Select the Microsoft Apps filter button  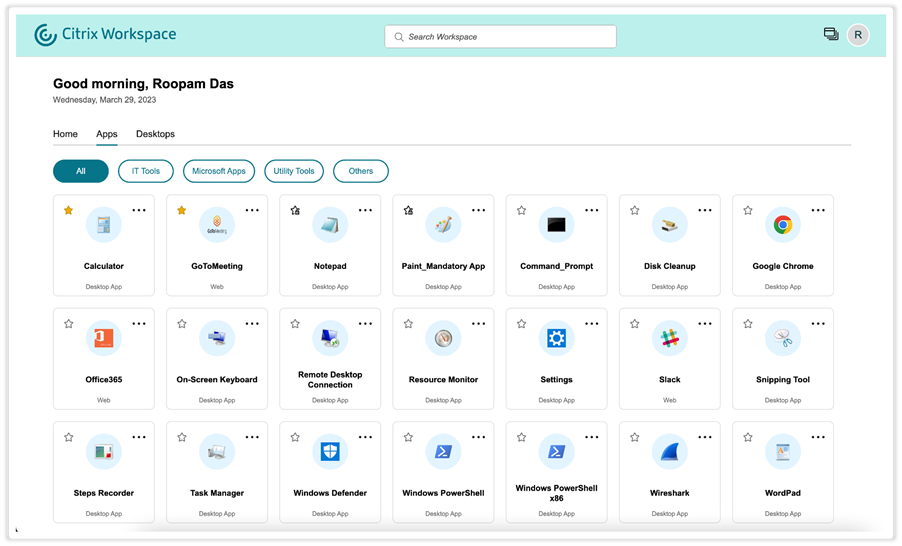pos(218,171)
